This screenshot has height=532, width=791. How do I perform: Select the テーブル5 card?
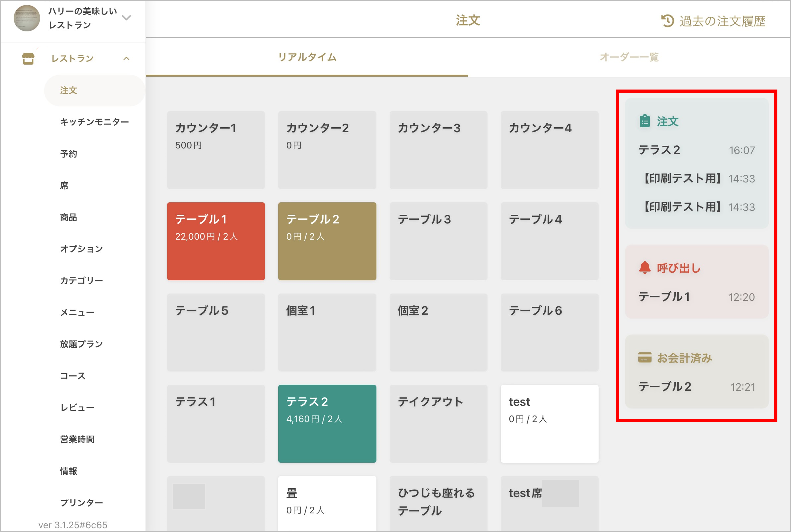(x=216, y=332)
